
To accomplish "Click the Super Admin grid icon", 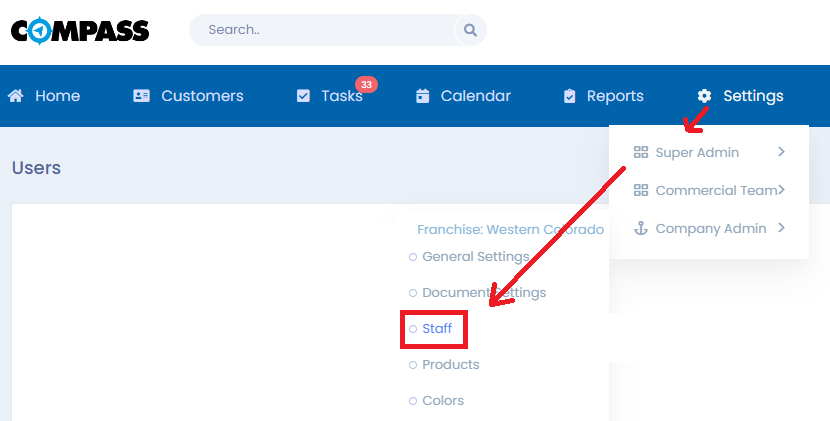I will tap(641, 152).
